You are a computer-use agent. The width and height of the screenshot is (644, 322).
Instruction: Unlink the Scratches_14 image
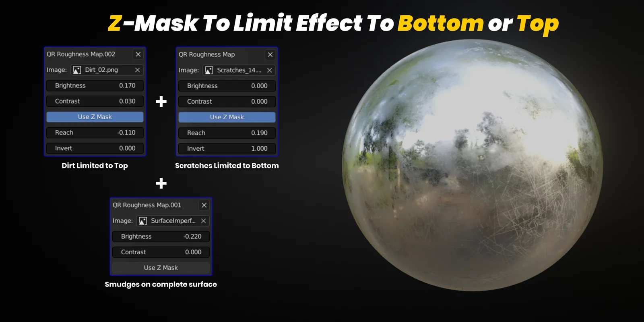269,71
